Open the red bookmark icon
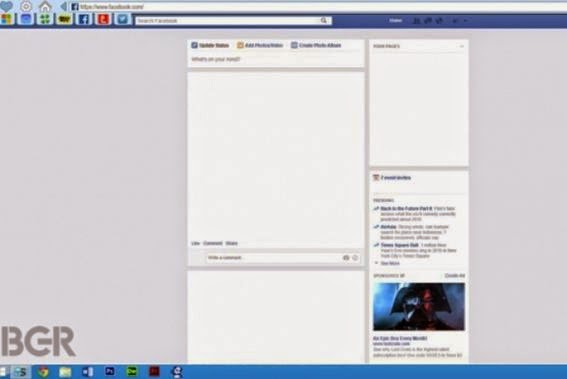 pos(103,19)
